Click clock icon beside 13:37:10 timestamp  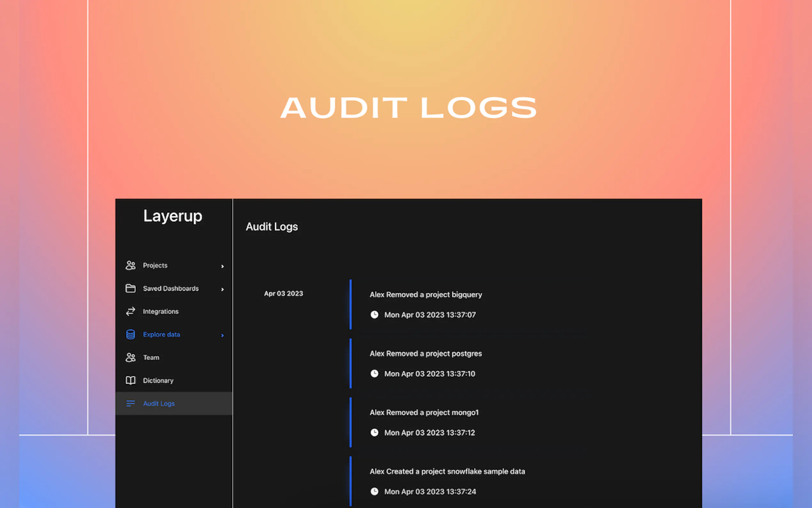(x=374, y=374)
